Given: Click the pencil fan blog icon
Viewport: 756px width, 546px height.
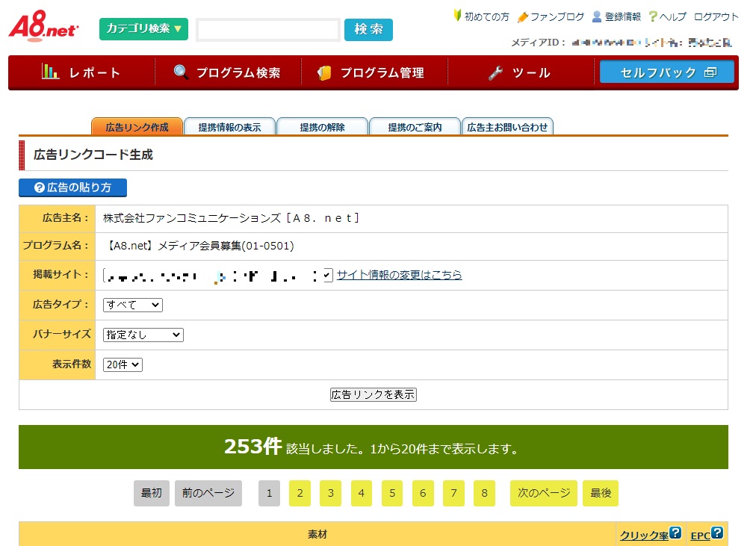Looking at the screenshot, I should (x=523, y=17).
